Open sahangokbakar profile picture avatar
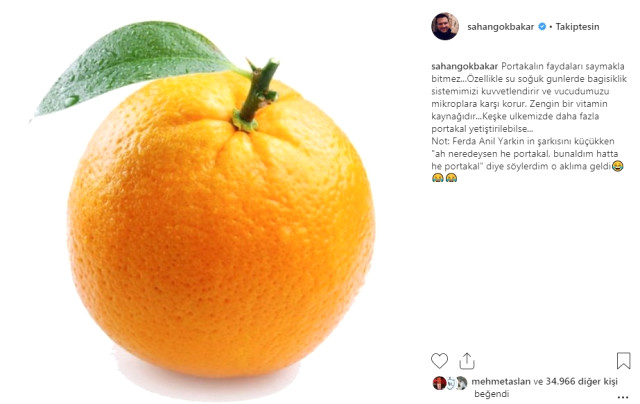Screen dimensions: 640x404 pyautogui.click(x=445, y=27)
